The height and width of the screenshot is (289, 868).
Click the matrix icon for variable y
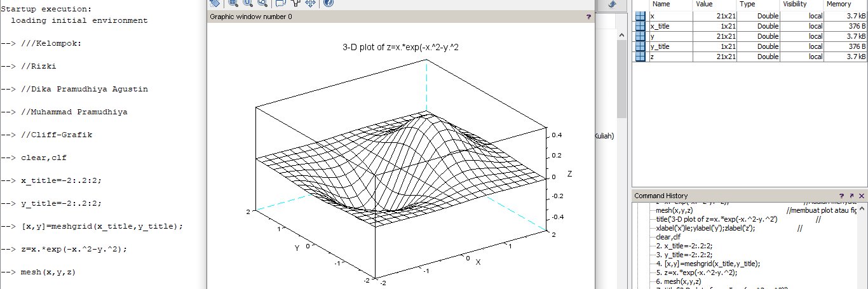pyautogui.click(x=641, y=36)
